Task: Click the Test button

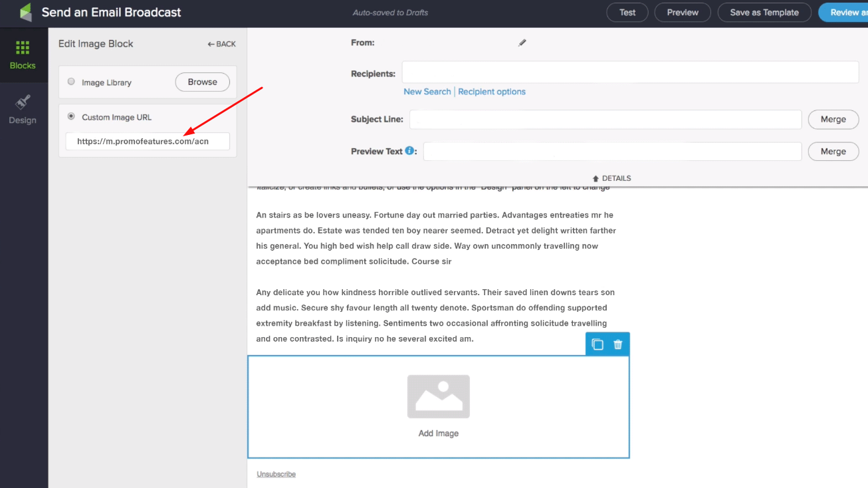Action: coord(627,12)
